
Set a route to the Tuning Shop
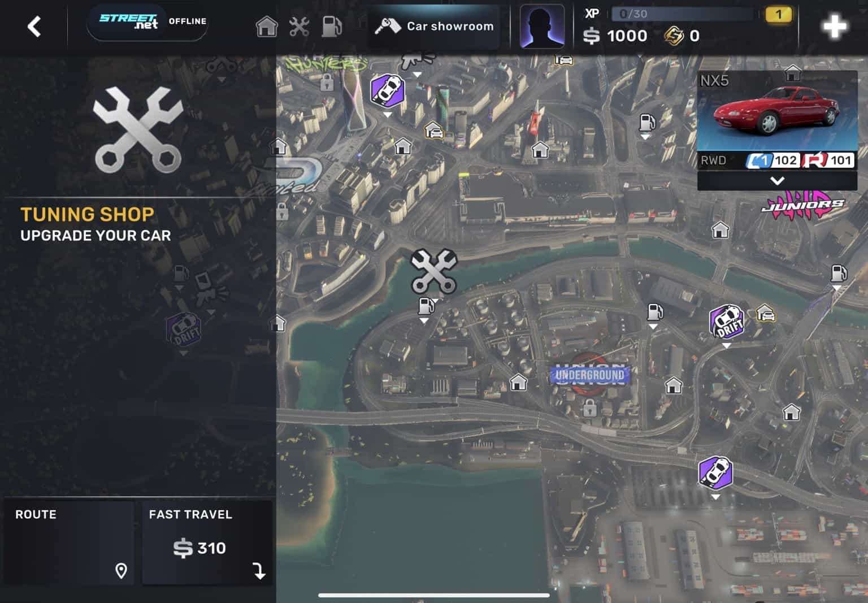[69, 543]
